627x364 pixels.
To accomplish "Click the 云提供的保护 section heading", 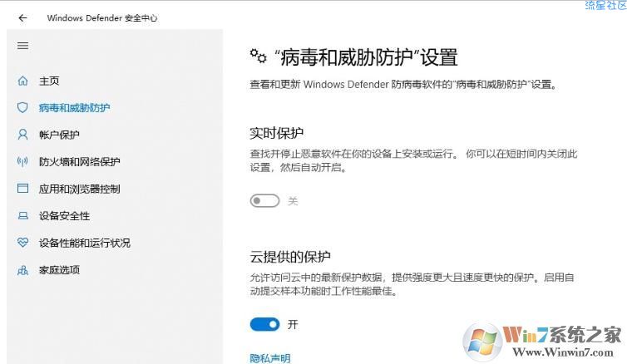I will (290, 257).
